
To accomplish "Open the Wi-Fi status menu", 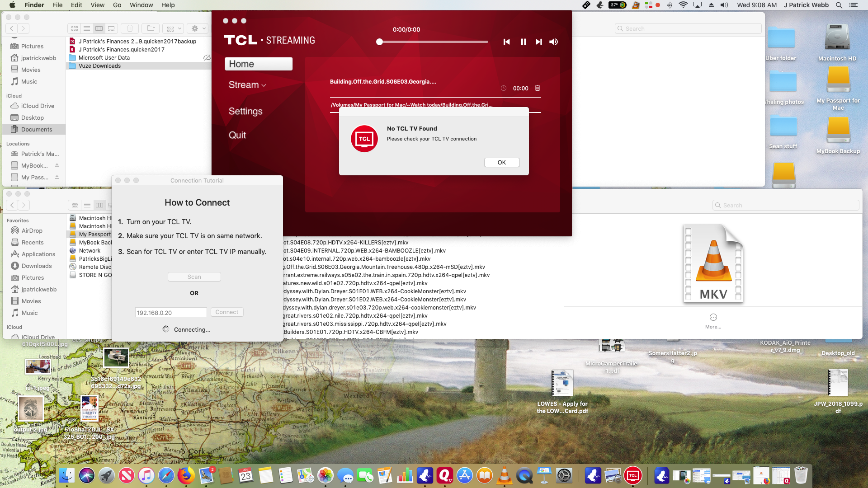I will pos(683,5).
